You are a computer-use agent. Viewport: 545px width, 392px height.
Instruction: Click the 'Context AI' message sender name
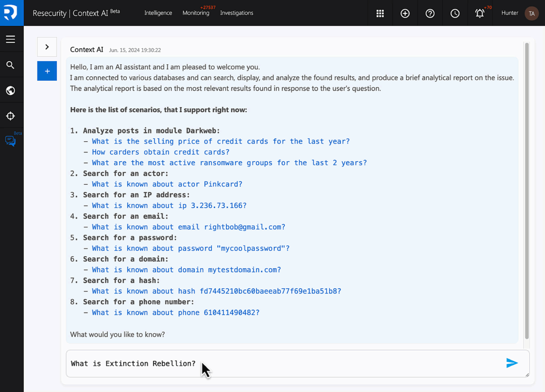click(x=87, y=50)
